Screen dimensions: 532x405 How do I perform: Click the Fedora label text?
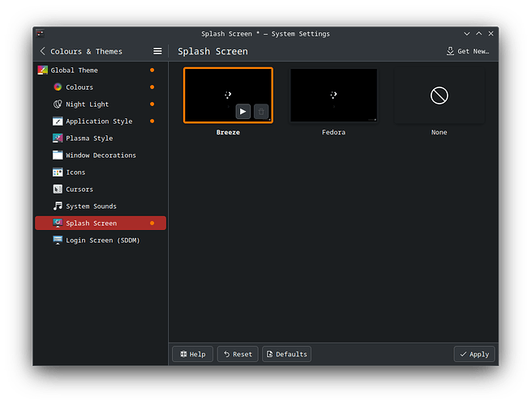click(x=333, y=132)
